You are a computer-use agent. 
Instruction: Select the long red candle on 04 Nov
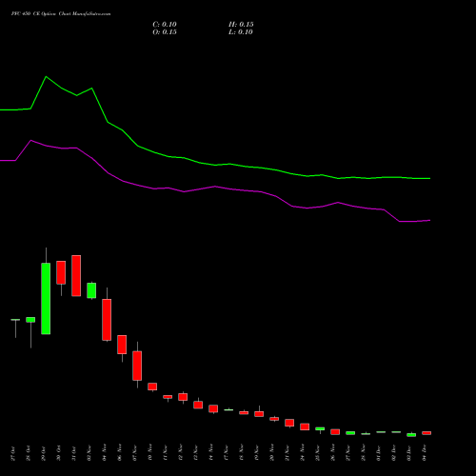pos(107,320)
